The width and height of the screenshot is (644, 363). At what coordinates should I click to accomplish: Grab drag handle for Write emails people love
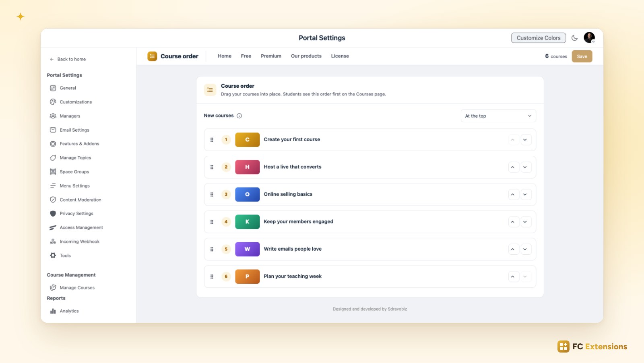[x=212, y=249]
